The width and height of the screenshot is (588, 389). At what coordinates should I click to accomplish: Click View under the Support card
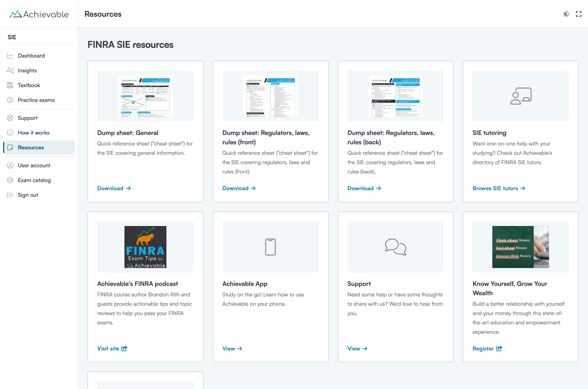click(x=357, y=349)
